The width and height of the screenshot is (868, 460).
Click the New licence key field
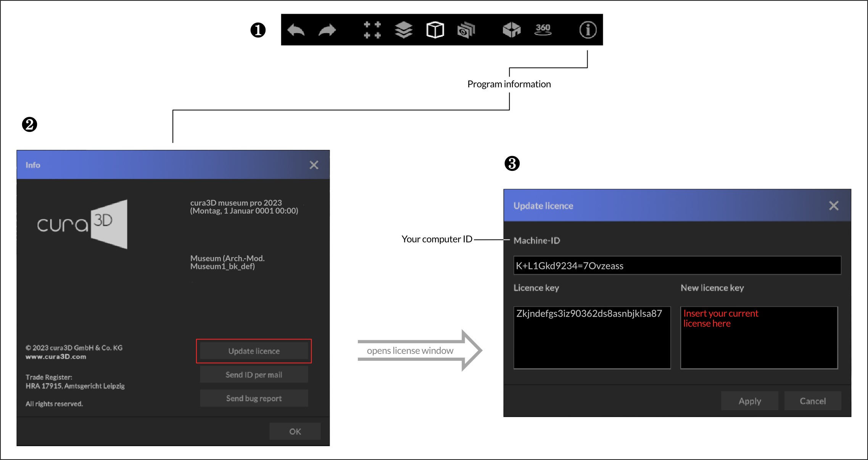click(x=759, y=338)
